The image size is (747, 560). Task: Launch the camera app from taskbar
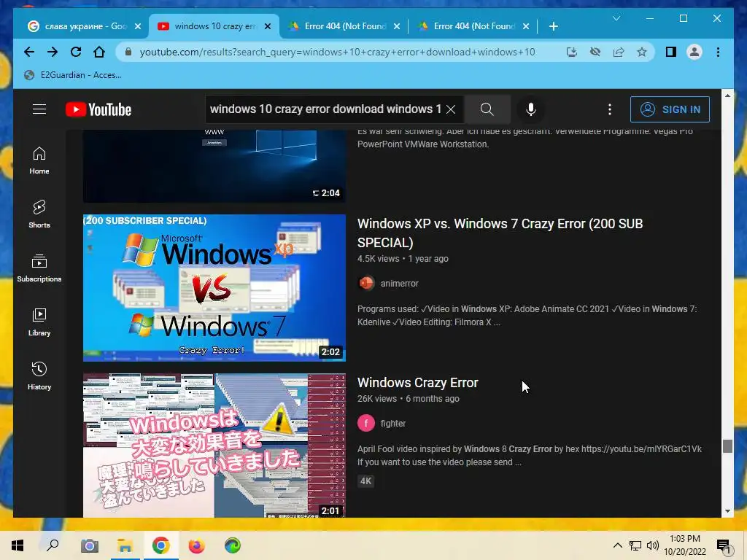[89, 545]
